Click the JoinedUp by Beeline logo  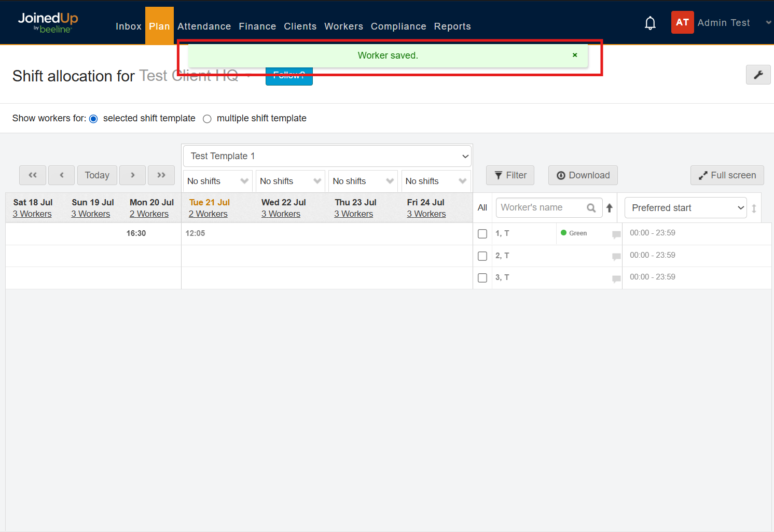48,22
